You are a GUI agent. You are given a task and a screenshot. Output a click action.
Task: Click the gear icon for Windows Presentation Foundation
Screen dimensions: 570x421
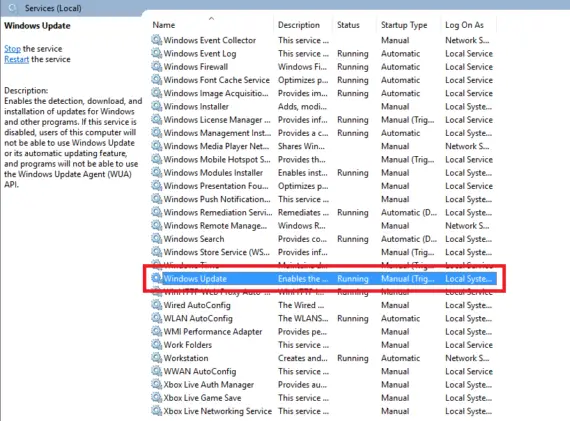coord(156,185)
